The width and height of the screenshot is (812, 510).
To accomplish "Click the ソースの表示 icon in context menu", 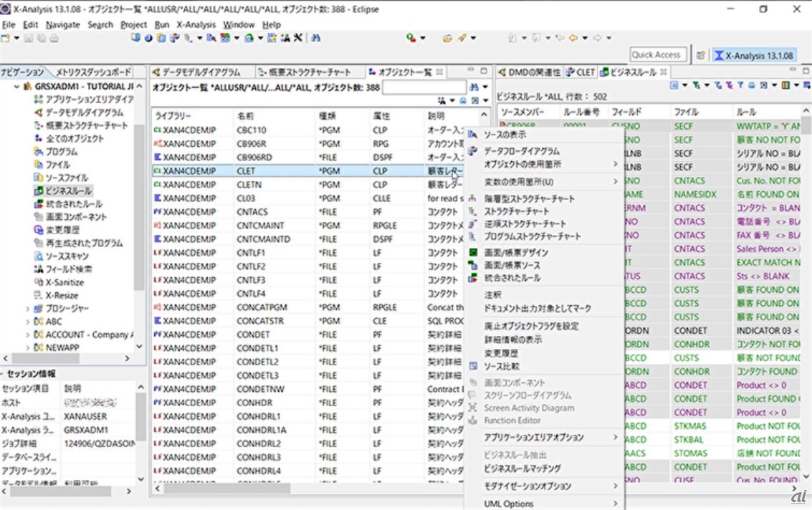I will click(472, 135).
